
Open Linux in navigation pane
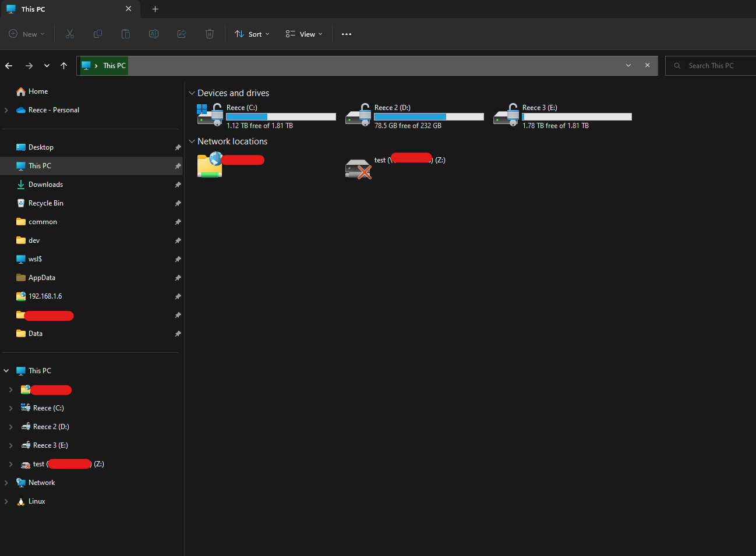[36, 501]
